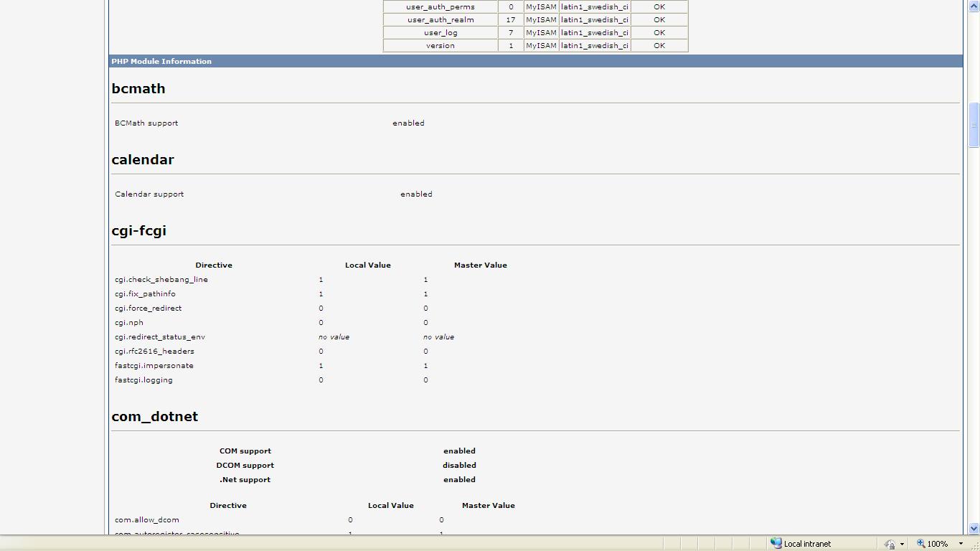
Task: Click enabled value for BCMath support
Action: point(408,123)
